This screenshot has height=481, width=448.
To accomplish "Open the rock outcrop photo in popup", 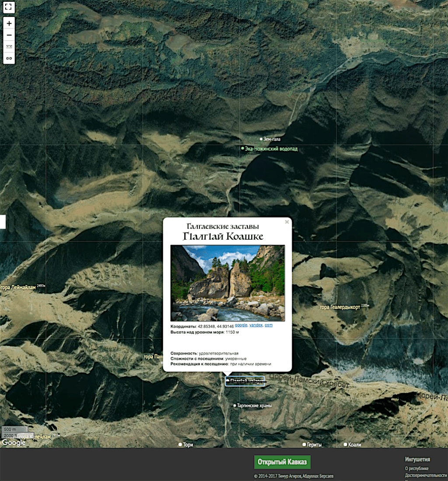I will [x=227, y=283].
